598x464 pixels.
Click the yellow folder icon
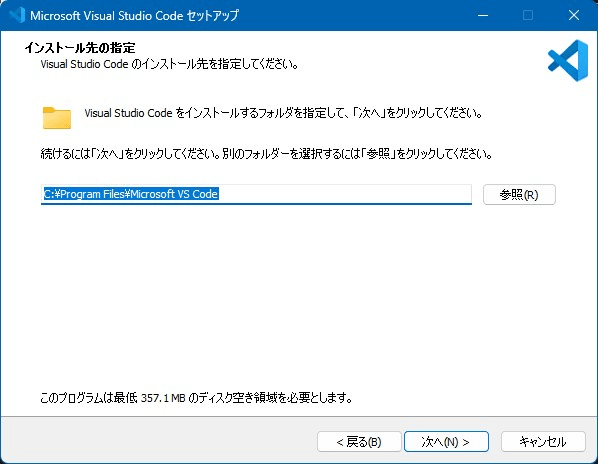(x=57, y=118)
